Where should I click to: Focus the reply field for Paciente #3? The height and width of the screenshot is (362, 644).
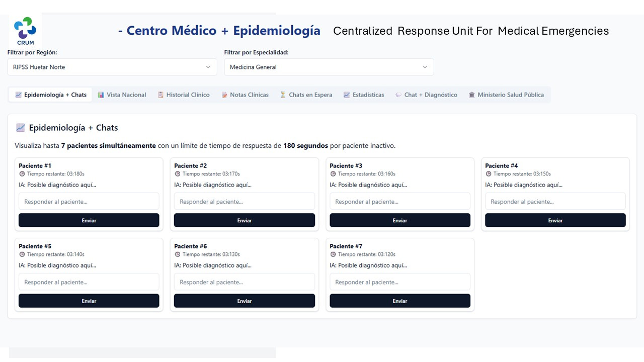point(399,202)
